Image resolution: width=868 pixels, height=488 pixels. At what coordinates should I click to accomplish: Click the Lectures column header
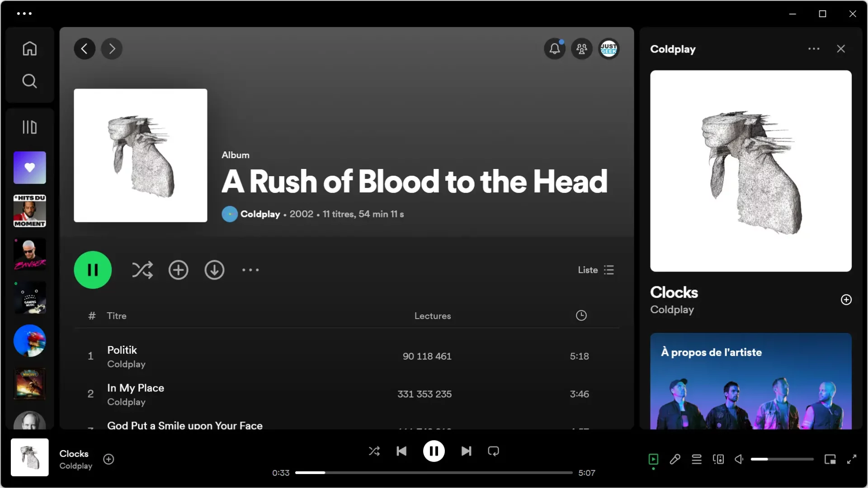pos(433,316)
